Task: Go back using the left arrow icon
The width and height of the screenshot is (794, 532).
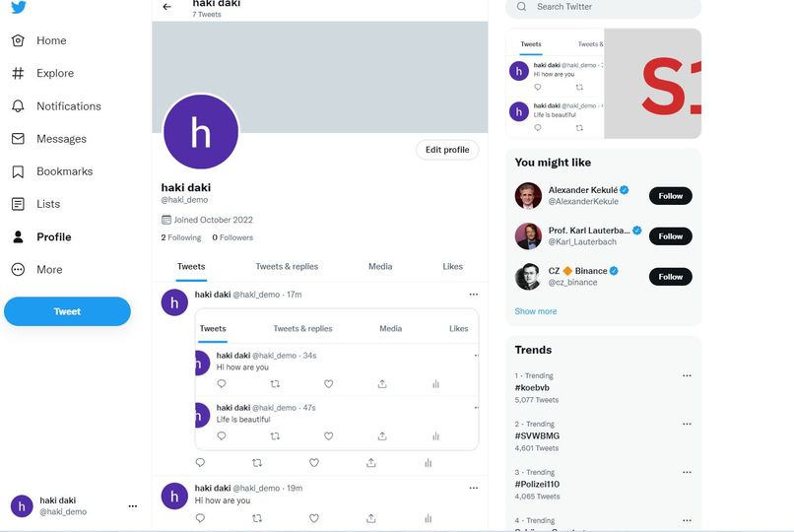Action: (x=167, y=7)
